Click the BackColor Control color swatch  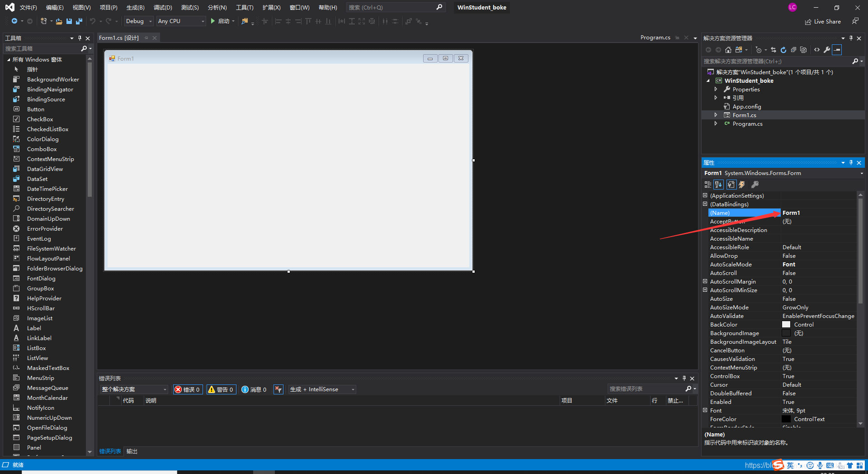[x=786, y=325]
